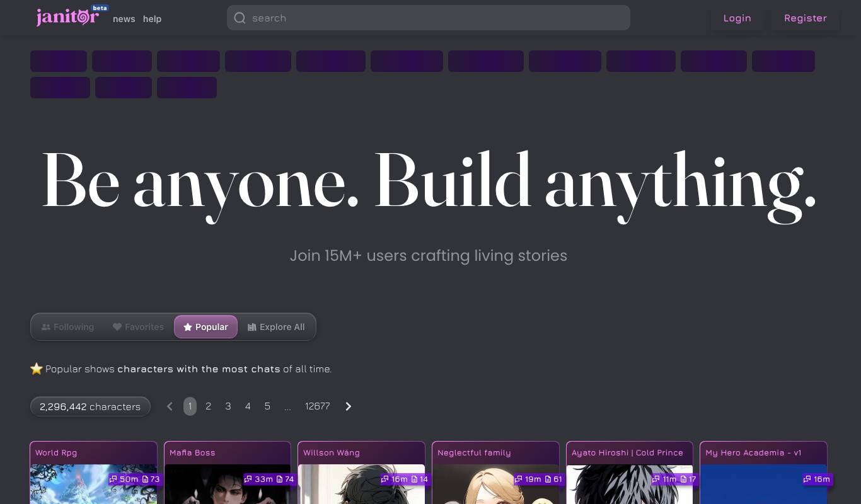Click the previous page chevron arrow
The height and width of the screenshot is (504, 861).
click(170, 406)
